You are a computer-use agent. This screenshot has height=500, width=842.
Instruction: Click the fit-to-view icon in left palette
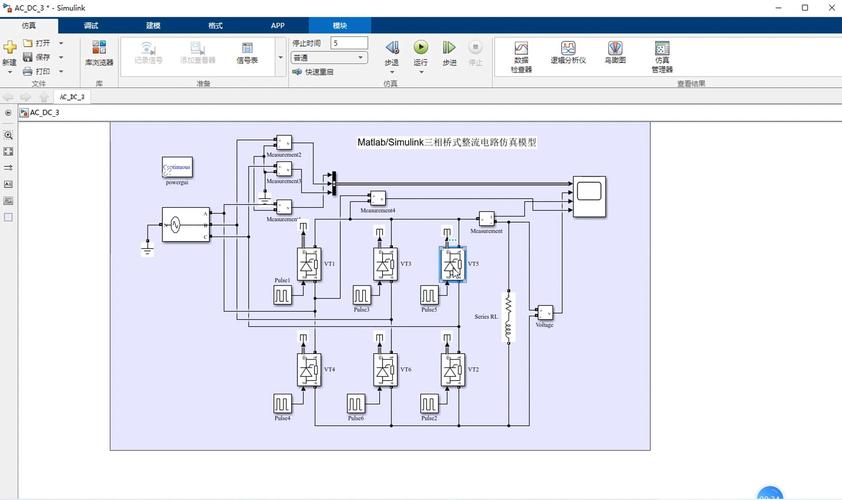(x=8, y=151)
